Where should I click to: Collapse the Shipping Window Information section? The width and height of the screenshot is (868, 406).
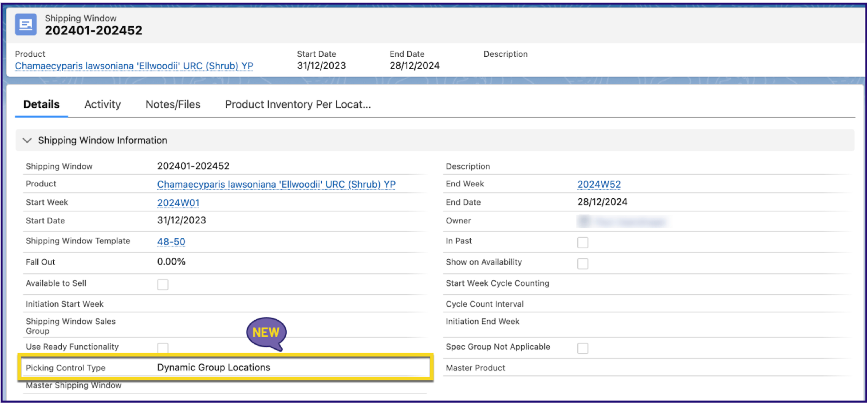27,140
